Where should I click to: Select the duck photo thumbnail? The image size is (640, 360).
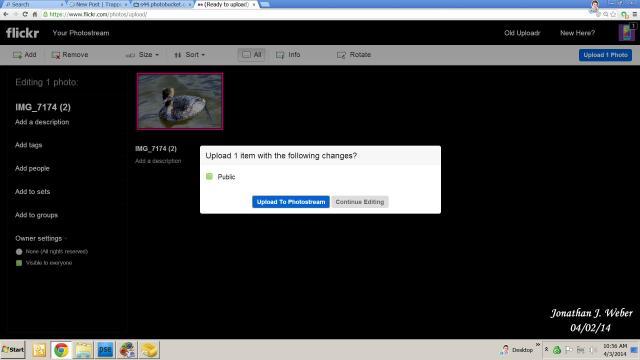pyautogui.click(x=180, y=101)
